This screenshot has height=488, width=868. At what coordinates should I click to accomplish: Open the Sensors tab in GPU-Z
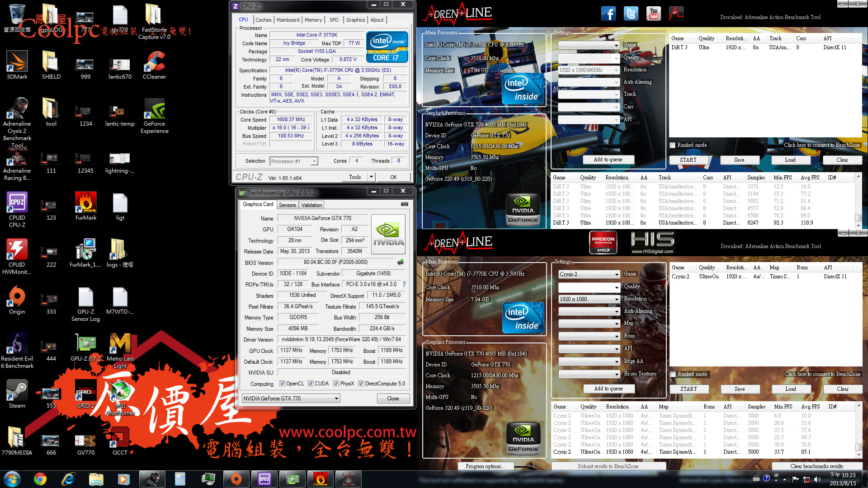[287, 205]
